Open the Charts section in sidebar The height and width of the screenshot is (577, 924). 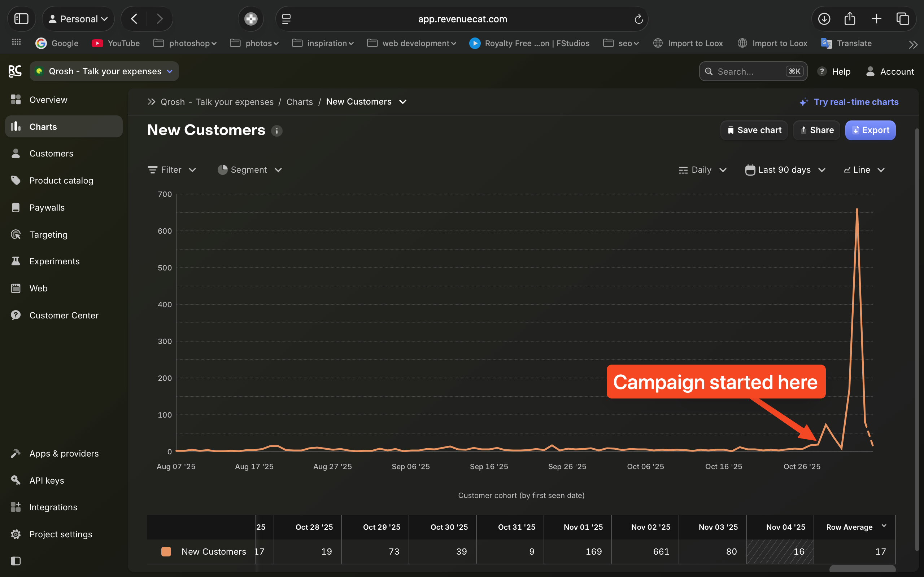pyautogui.click(x=43, y=126)
